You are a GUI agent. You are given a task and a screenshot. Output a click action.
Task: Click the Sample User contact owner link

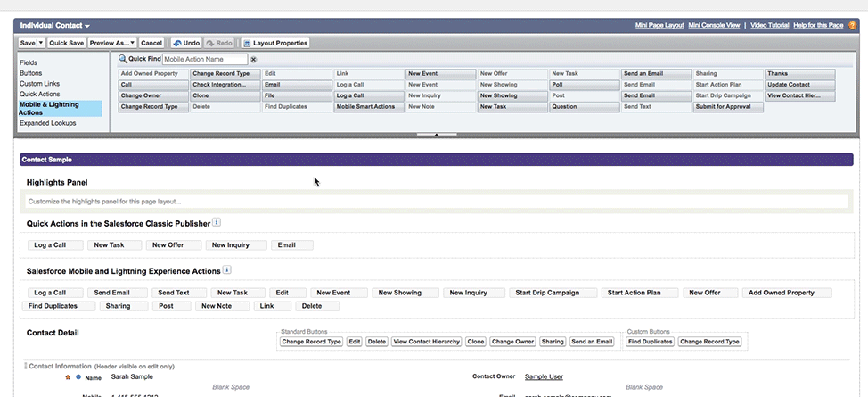[x=544, y=376]
